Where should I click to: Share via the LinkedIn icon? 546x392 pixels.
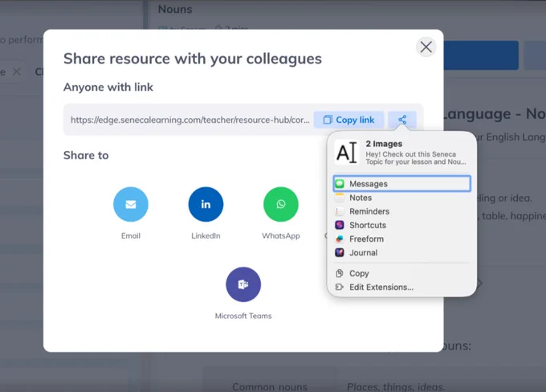pos(206,204)
